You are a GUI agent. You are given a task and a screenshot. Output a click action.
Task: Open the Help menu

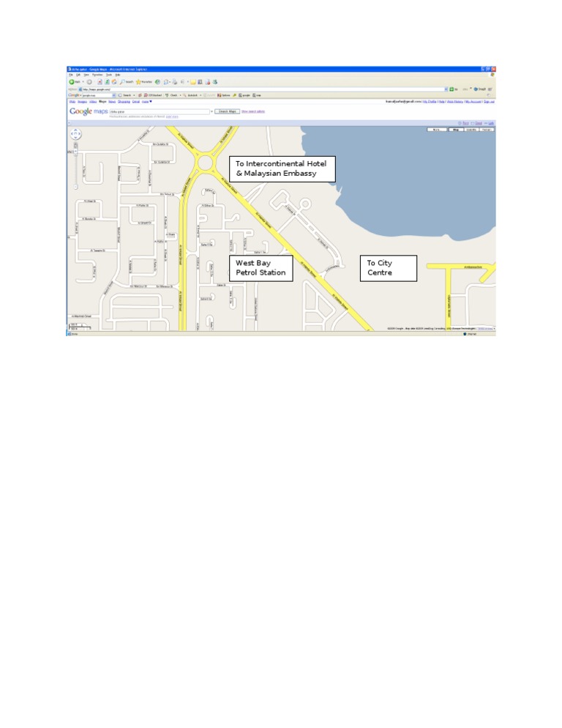click(117, 75)
